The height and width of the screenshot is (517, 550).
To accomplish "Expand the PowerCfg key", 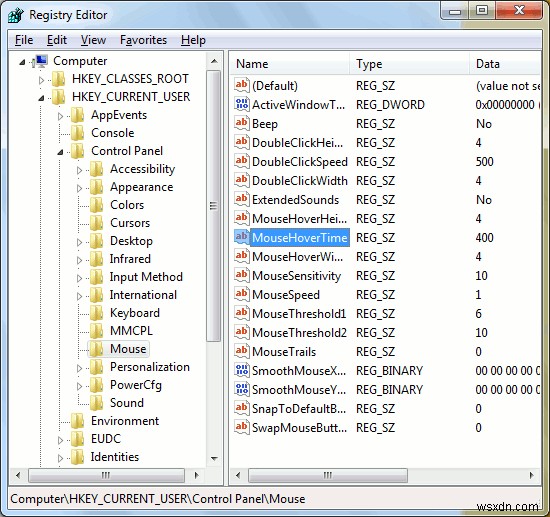I will tap(79, 387).
